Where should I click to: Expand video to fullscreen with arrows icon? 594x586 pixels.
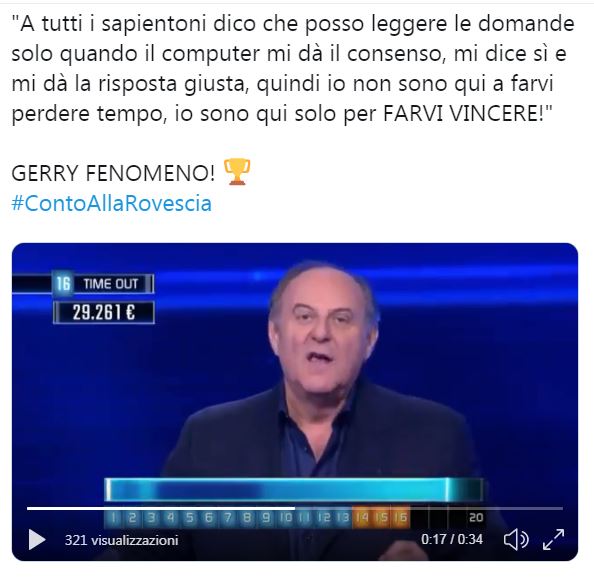tap(553, 539)
